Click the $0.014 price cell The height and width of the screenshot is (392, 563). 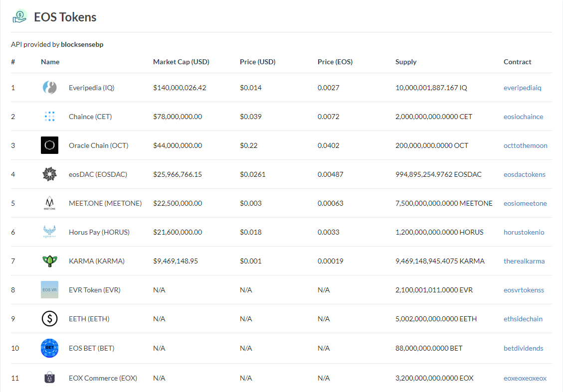(x=251, y=88)
